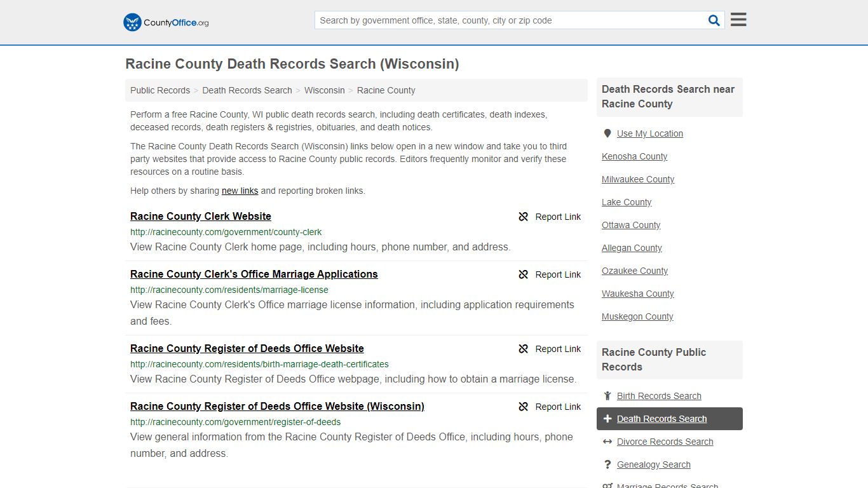868x488 pixels.
Task: Click the search magnifier icon
Action: point(714,20)
